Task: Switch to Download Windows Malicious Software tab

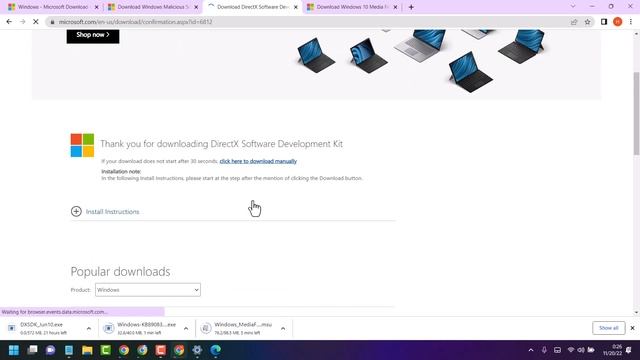Action: tap(153, 7)
